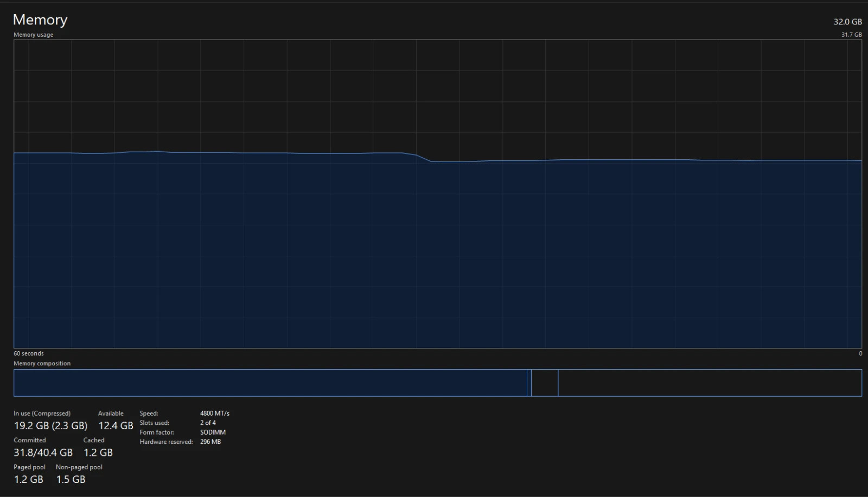Select the Cached 1.2 GB value
The image size is (868, 497).
[98, 453]
